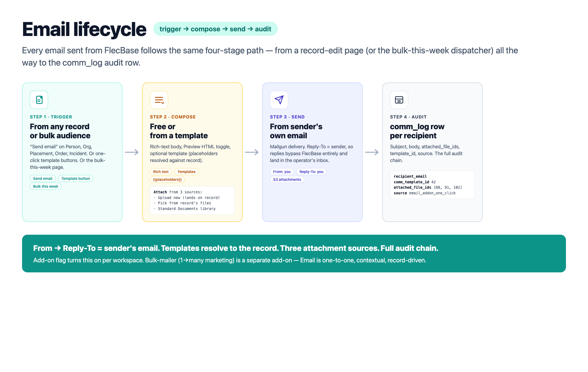Click the '"Send email" on Person, Org' description

click(x=68, y=157)
